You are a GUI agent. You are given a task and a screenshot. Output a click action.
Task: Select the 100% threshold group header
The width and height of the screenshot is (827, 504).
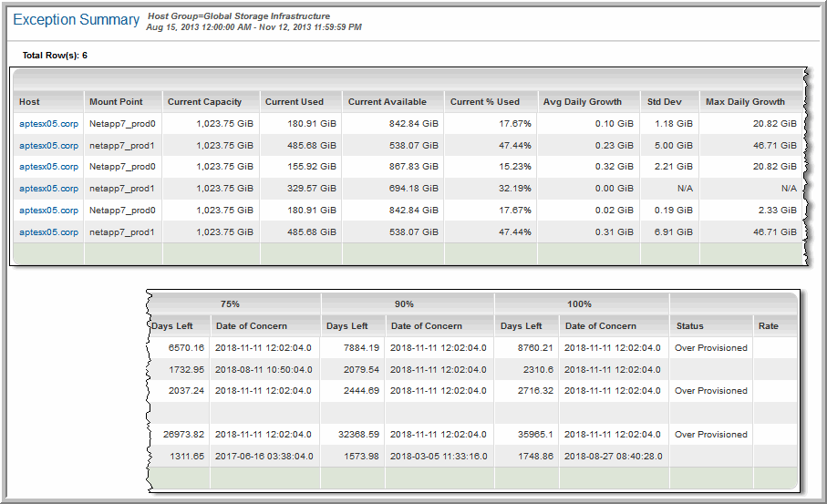click(578, 303)
